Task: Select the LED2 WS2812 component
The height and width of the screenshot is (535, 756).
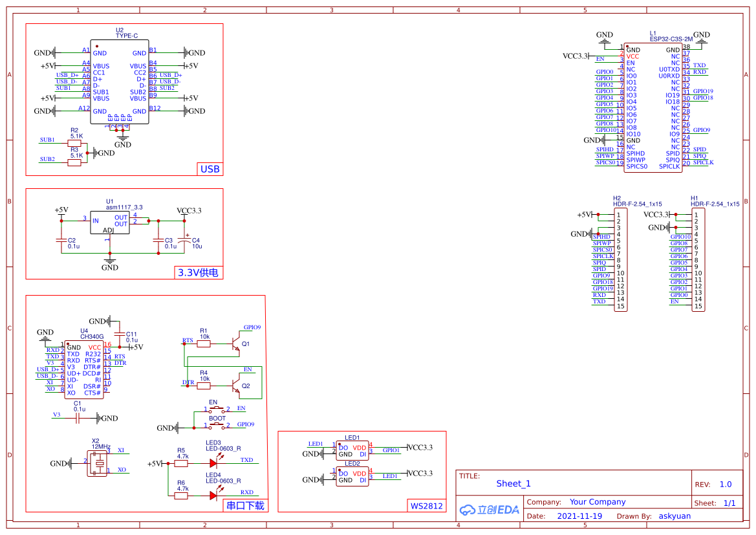Action: click(352, 477)
